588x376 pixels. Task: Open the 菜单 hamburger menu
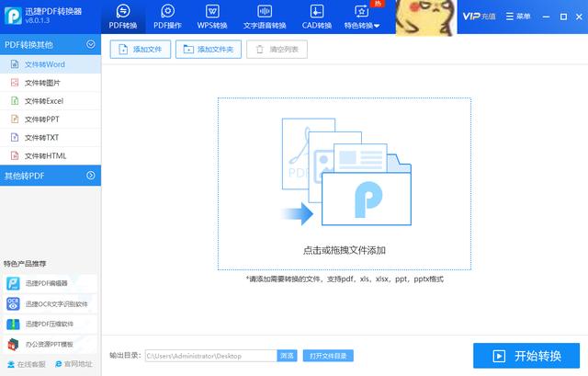[x=518, y=17]
